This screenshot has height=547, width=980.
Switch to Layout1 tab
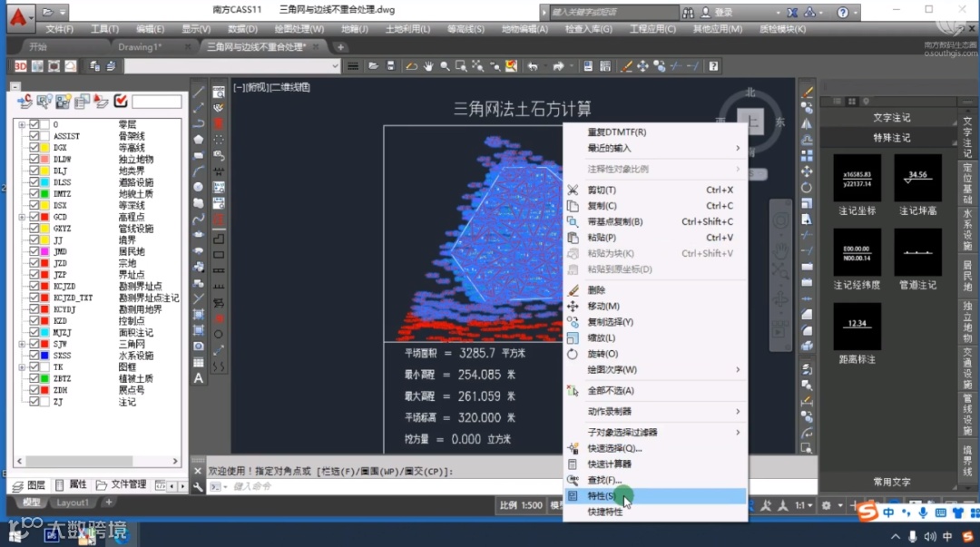pos(73,503)
